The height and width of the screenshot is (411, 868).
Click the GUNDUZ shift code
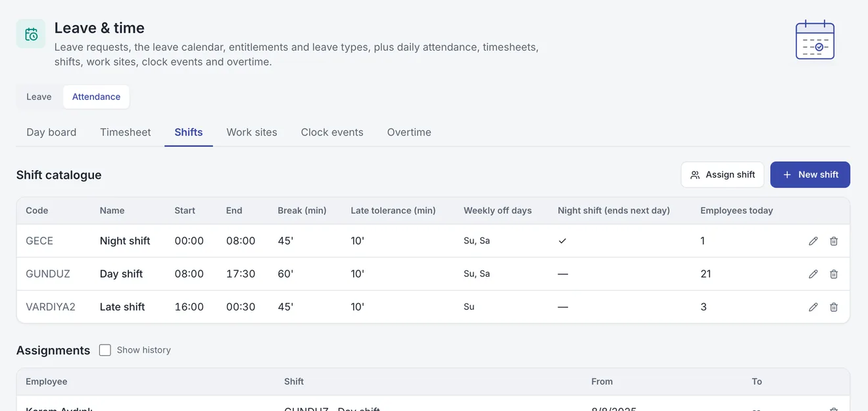coord(48,274)
